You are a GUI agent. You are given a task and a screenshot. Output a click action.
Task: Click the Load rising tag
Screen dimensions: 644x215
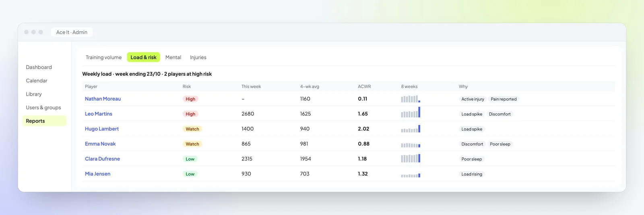[x=472, y=174]
